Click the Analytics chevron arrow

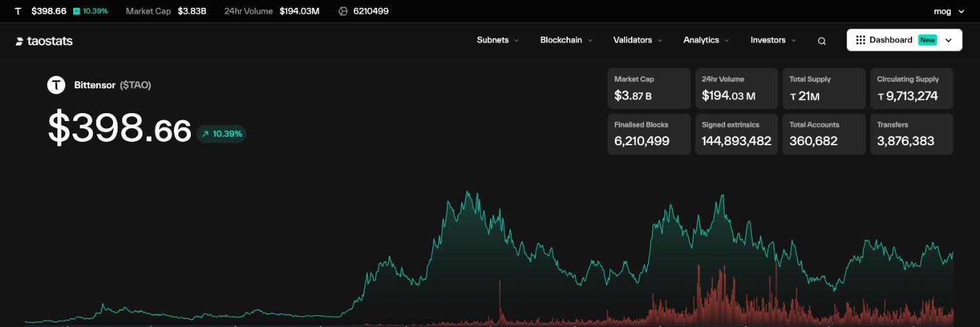pos(727,41)
